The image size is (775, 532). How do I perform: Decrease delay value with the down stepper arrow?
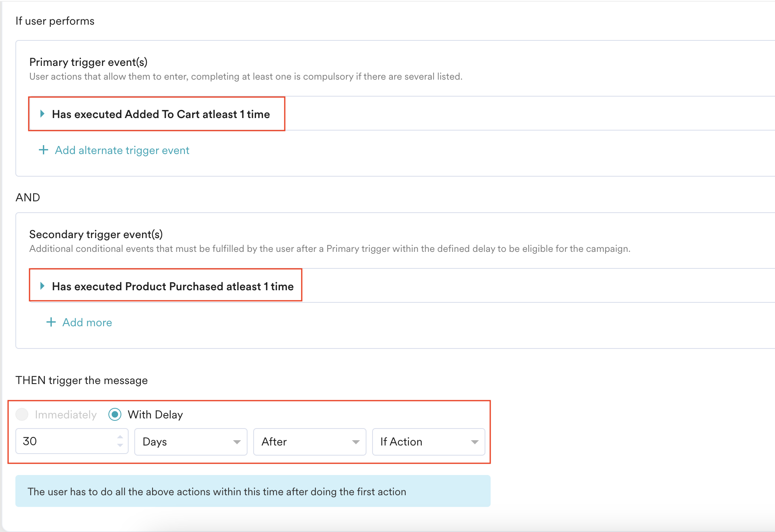pyautogui.click(x=120, y=445)
